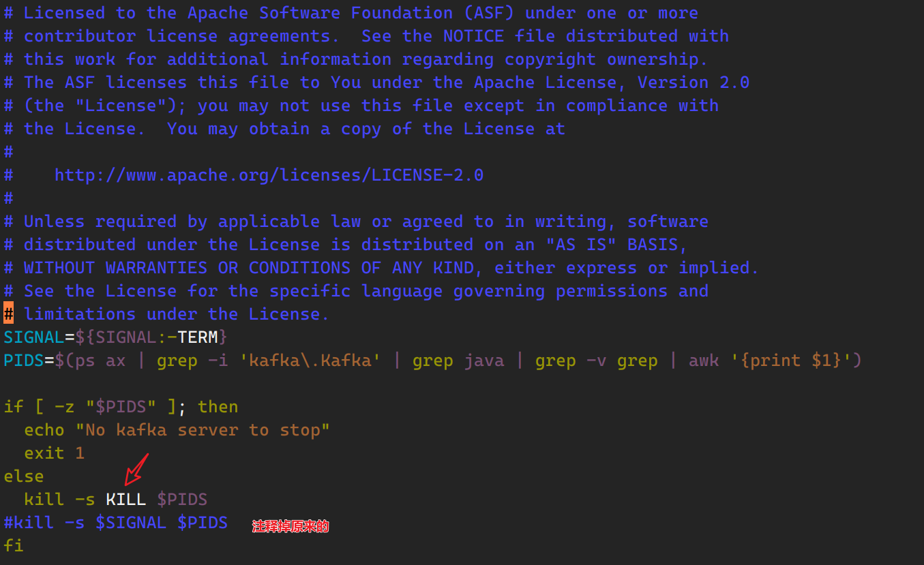Click the highlighted '#' cursor character
The height and width of the screenshot is (565, 924).
8,314
